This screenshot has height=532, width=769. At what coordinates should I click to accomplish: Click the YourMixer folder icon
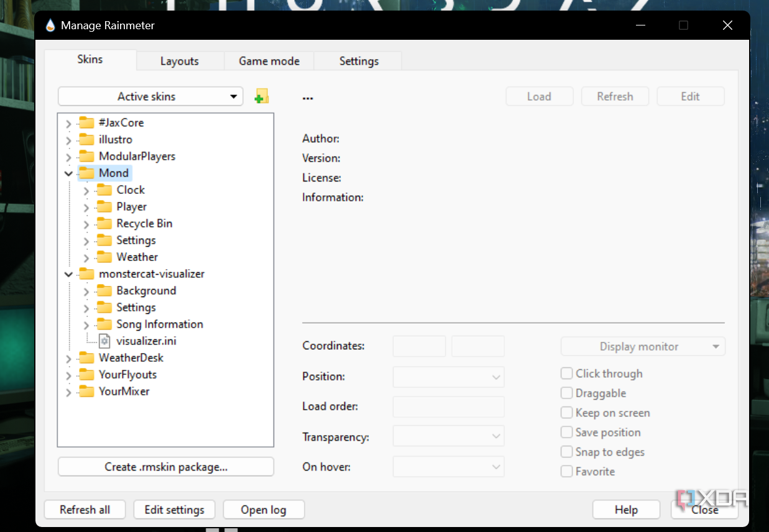pyautogui.click(x=86, y=391)
